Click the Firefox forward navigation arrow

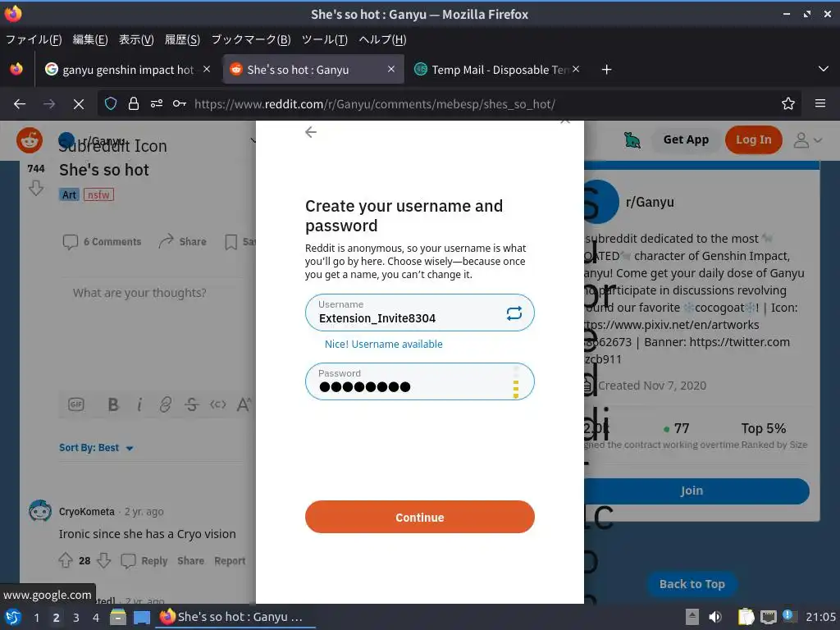pos(48,104)
